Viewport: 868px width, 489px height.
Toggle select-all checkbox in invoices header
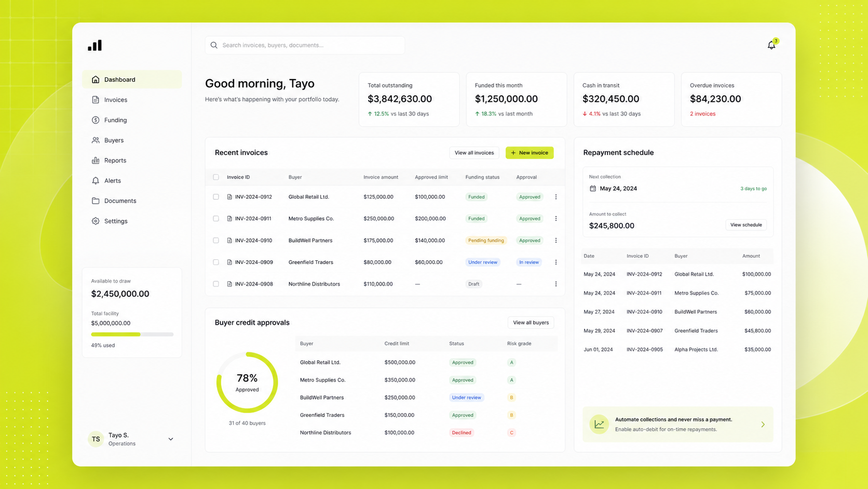click(x=216, y=177)
